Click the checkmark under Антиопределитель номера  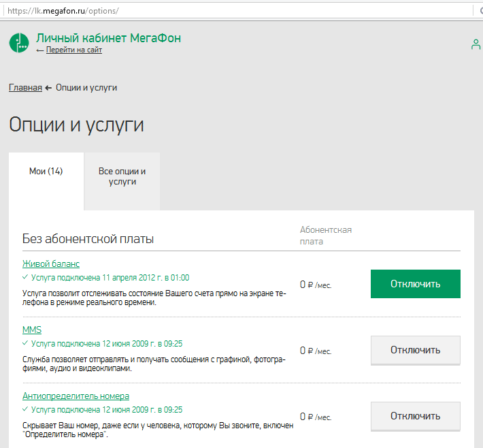pyautogui.click(x=25, y=410)
